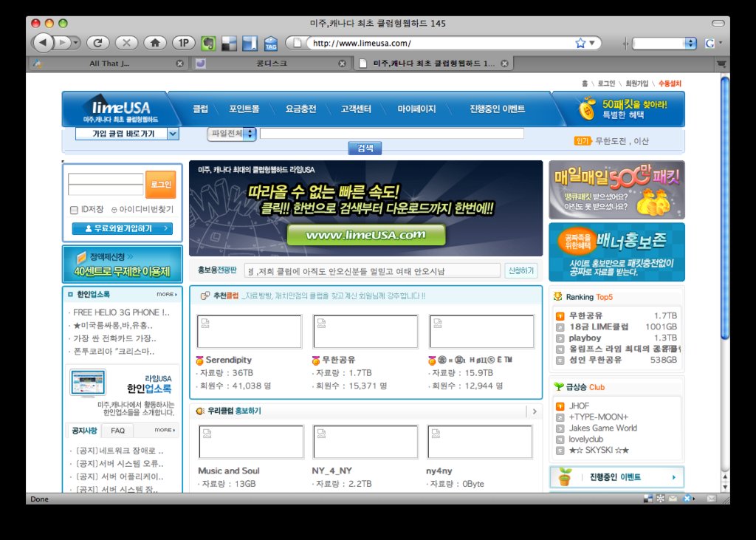Click MORE next to 한인업소록
This screenshot has width=756, height=540.
pyautogui.click(x=166, y=294)
